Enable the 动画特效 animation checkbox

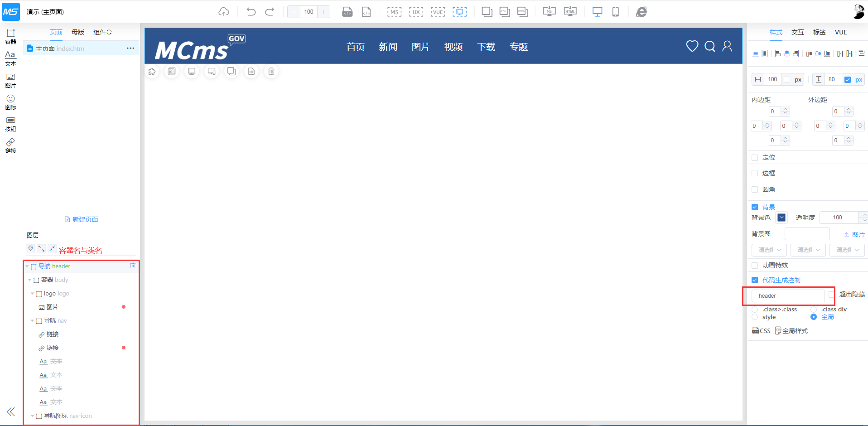click(x=755, y=265)
